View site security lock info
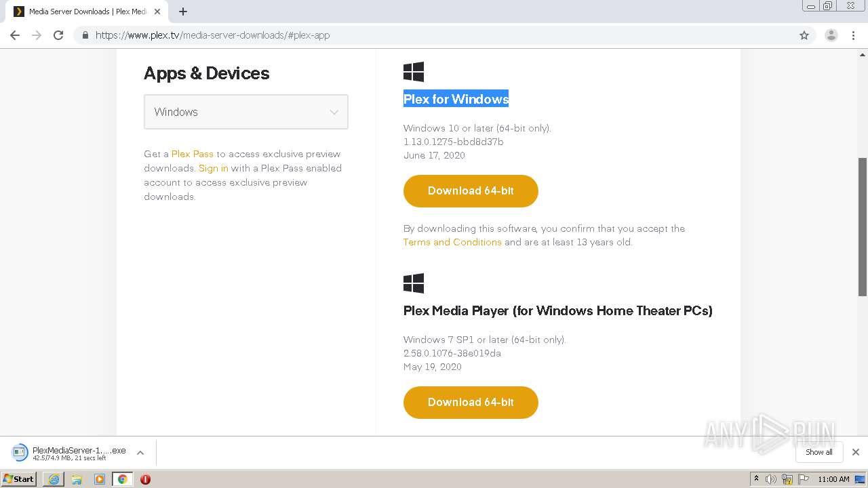 [x=85, y=35]
